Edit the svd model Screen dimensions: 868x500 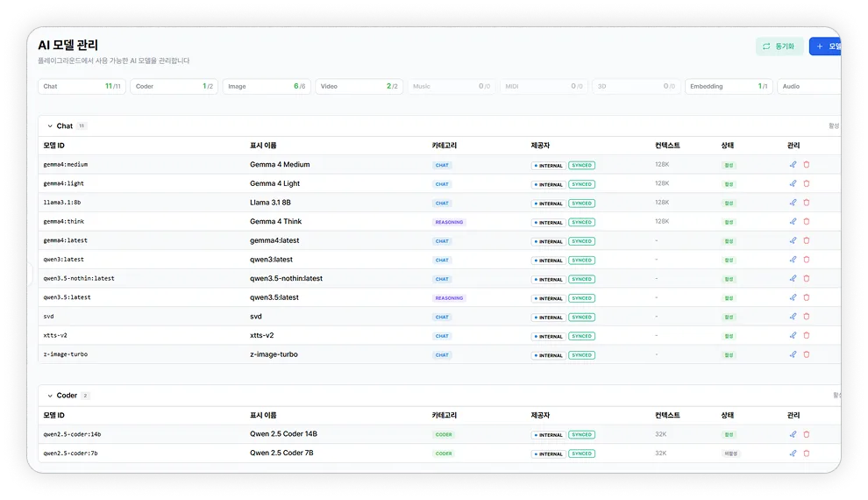793,316
